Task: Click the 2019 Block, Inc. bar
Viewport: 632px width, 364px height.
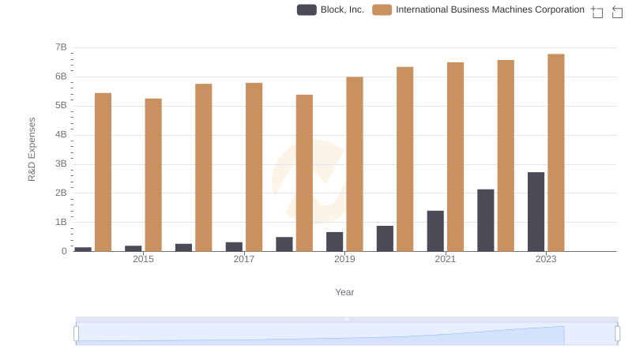Action: tap(334, 242)
